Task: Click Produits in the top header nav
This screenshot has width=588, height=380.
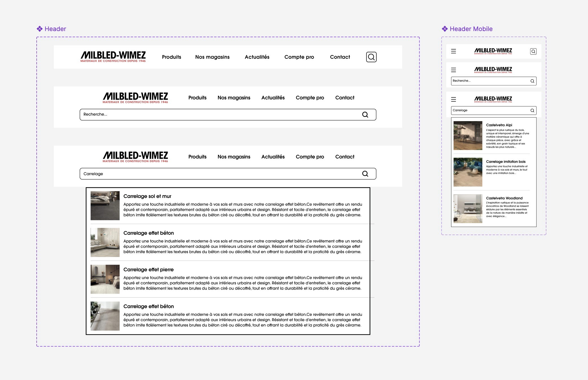Action: (x=171, y=57)
